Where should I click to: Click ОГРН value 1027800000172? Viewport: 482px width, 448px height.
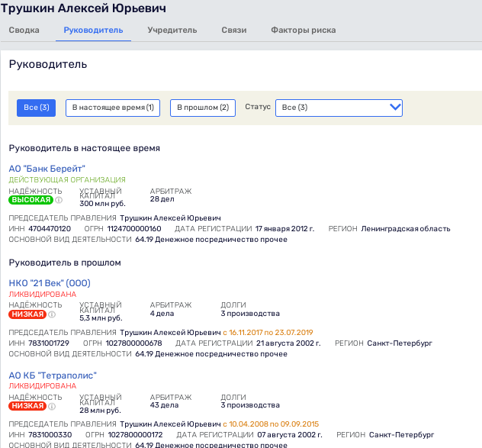point(135,435)
